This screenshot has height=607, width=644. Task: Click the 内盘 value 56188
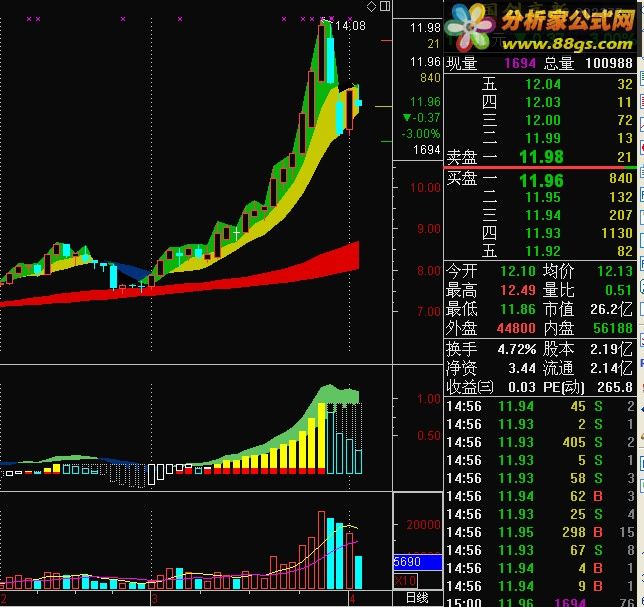tap(613, 328)
